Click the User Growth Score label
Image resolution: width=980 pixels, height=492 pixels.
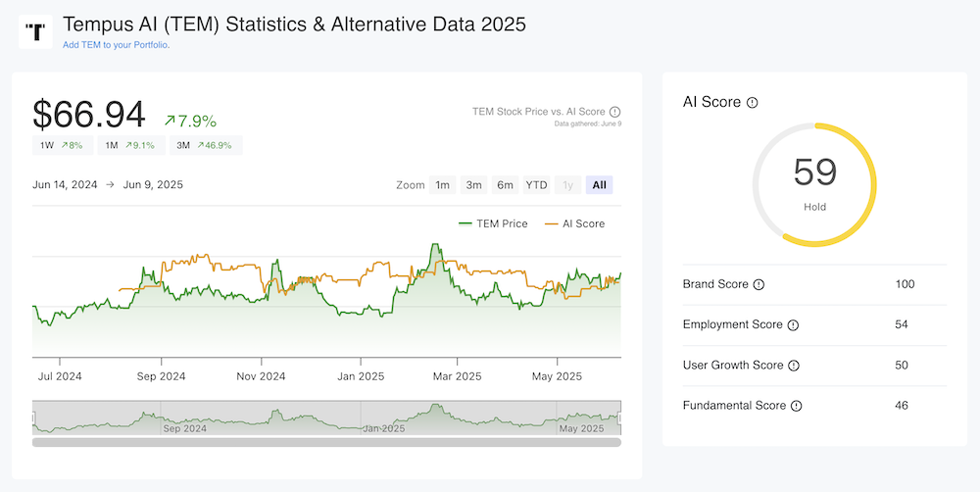point(733,366)
